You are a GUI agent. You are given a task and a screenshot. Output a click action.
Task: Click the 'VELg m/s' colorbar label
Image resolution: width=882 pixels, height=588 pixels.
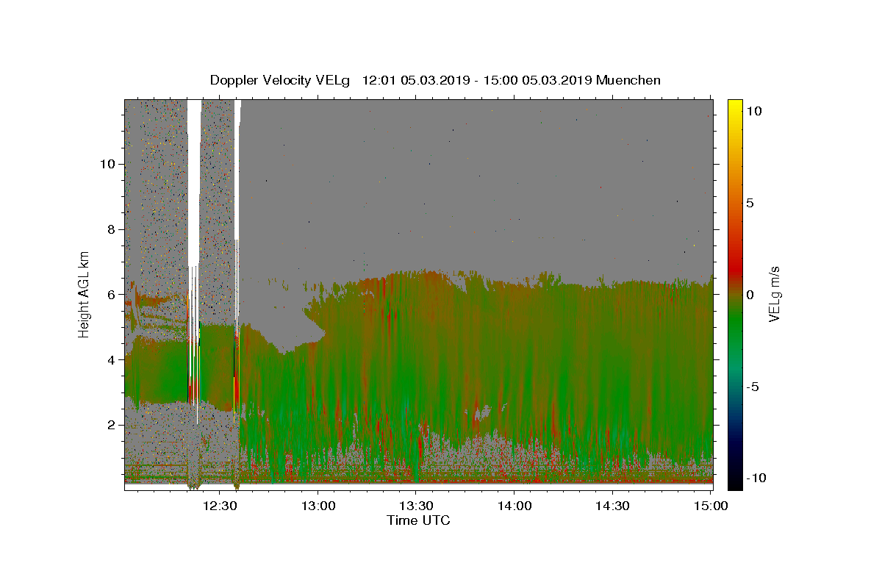774,294
